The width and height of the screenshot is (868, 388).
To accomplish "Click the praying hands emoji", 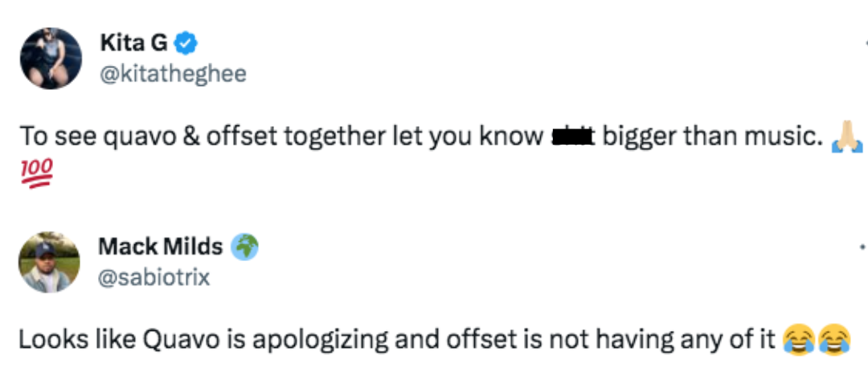I will pyautogui.click(x=849, y=138).
